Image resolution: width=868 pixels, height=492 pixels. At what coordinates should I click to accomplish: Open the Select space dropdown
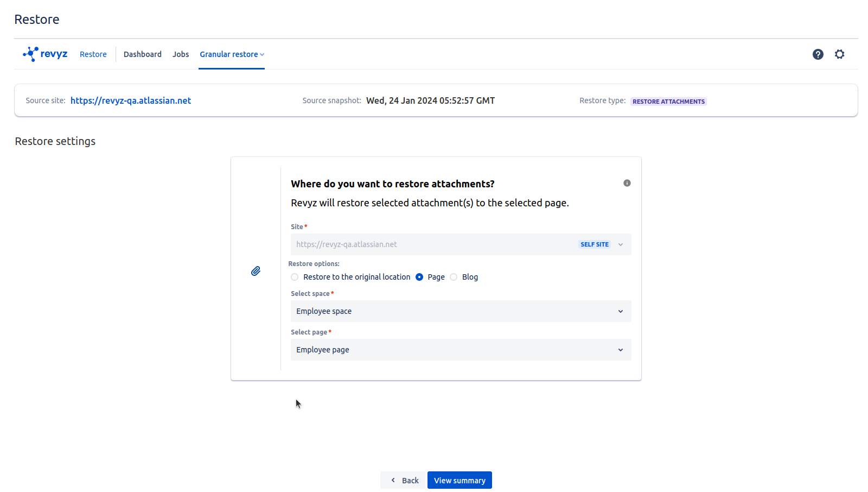pos(461,311)
